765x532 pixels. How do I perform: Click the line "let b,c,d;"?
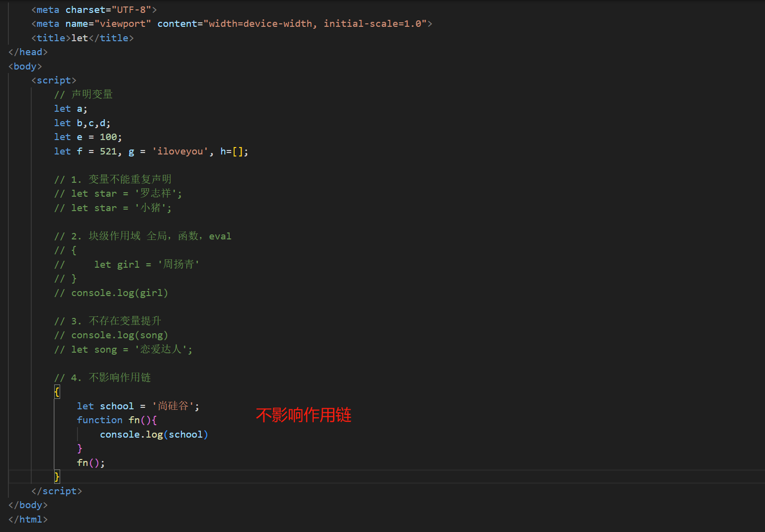82,123
